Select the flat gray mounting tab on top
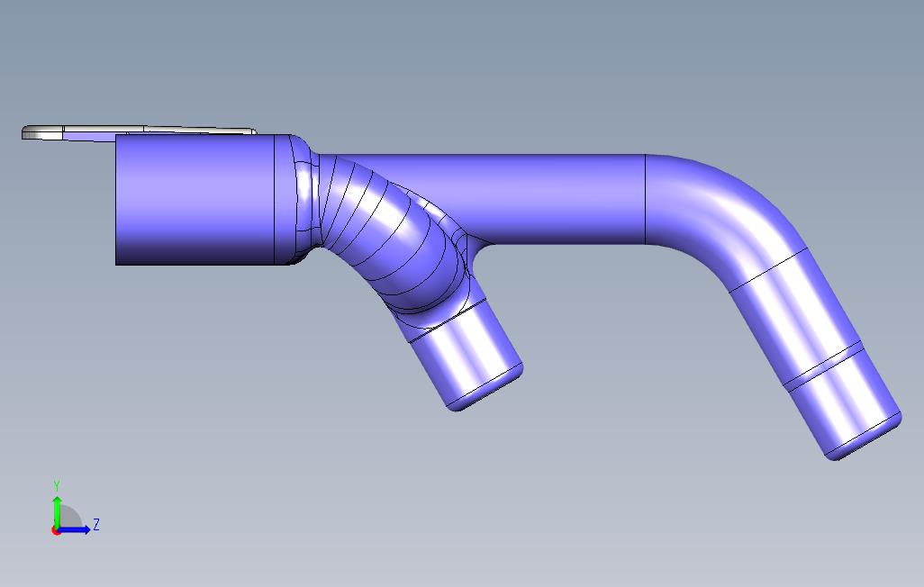This screenshot has height=587, width=924. [139, 132]
